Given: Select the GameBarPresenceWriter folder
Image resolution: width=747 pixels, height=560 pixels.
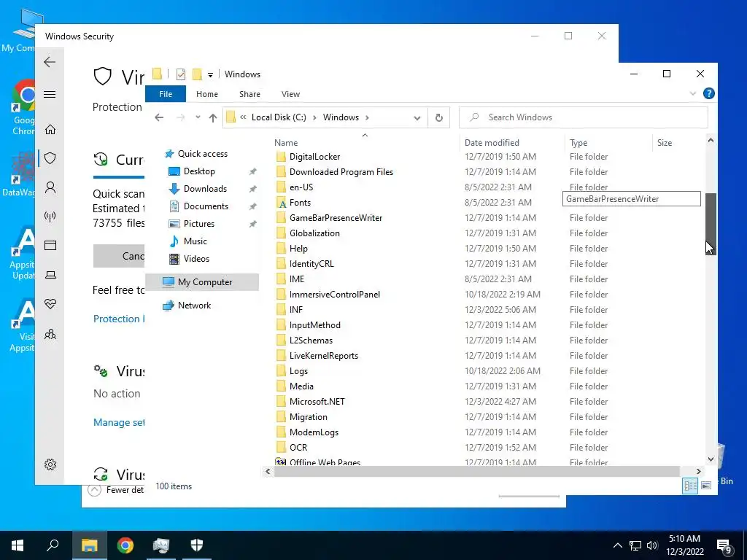Looking at the screenshot, I should (336, 217).
